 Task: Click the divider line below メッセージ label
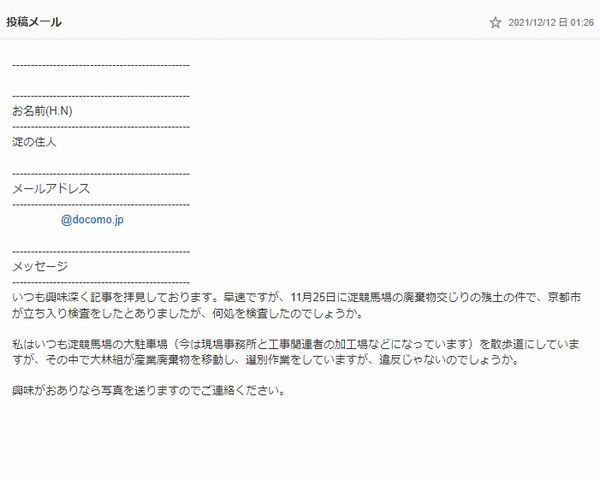click(x=101, y=283)
